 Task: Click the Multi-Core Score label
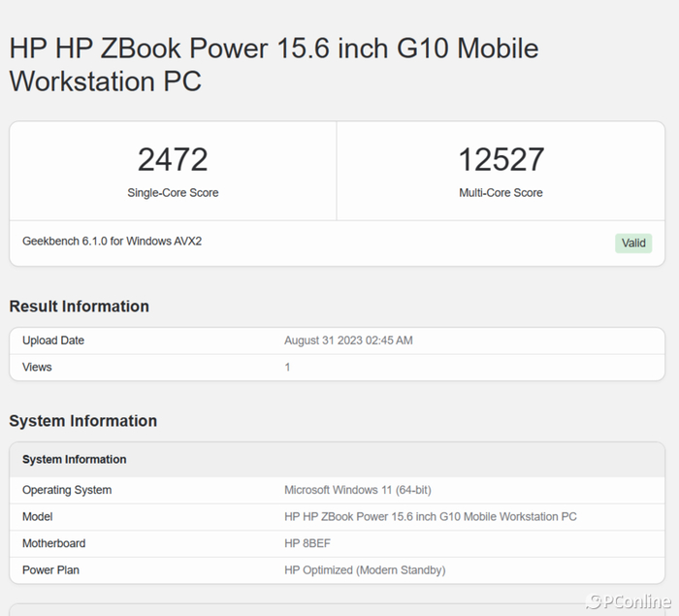pyautogui.click(x=501, y=193)
